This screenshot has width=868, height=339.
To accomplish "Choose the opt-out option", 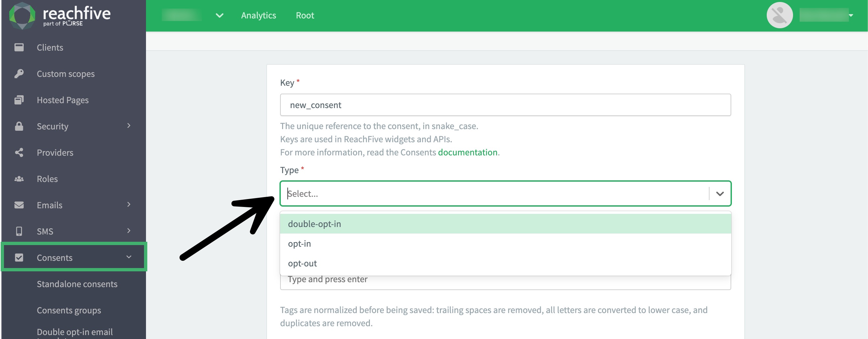I will pyautogui.click(x=505, y=263).
